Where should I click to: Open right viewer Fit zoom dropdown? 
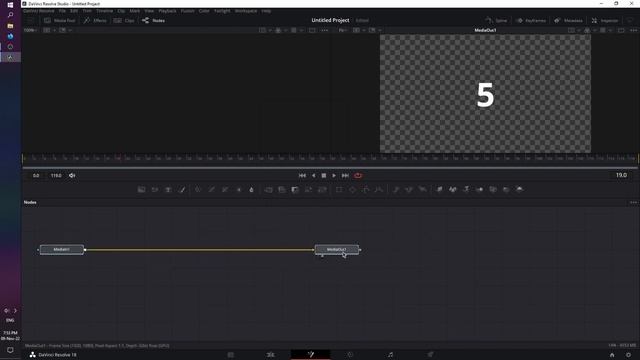[x=343, y=30]
